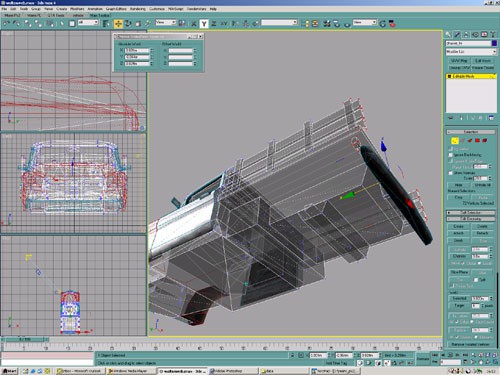Click the Hide button under Selection

tap(458, 185)
